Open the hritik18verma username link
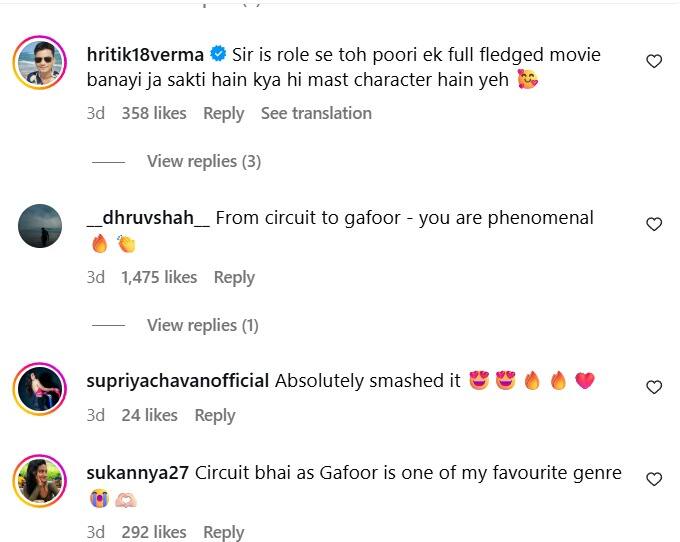Image resolution: width=680 pixels, height=542 pixels. [145, 54]
